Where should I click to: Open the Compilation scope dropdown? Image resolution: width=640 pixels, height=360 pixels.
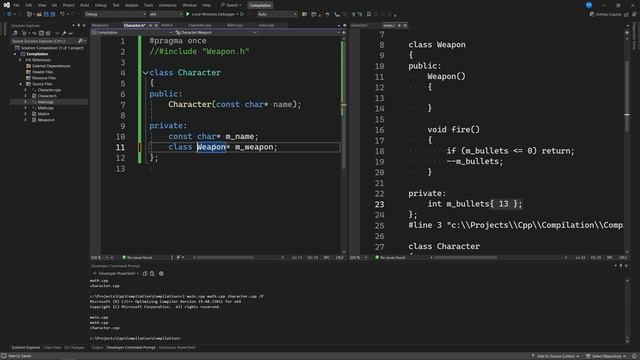[132, 33]
